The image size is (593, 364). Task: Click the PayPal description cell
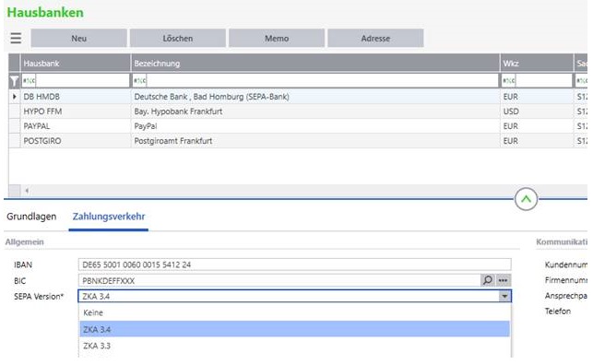point(315,126)
